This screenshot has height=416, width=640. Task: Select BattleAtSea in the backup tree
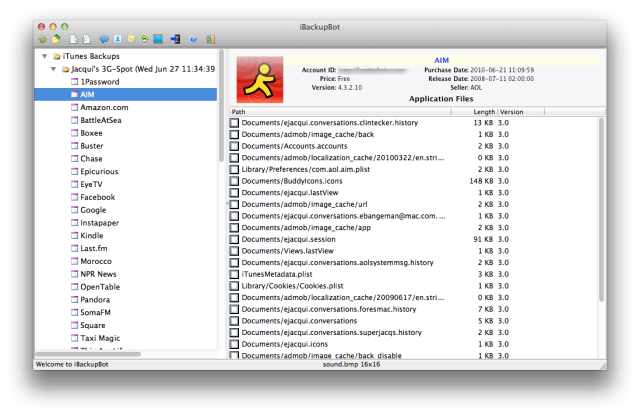pos(100,120)
